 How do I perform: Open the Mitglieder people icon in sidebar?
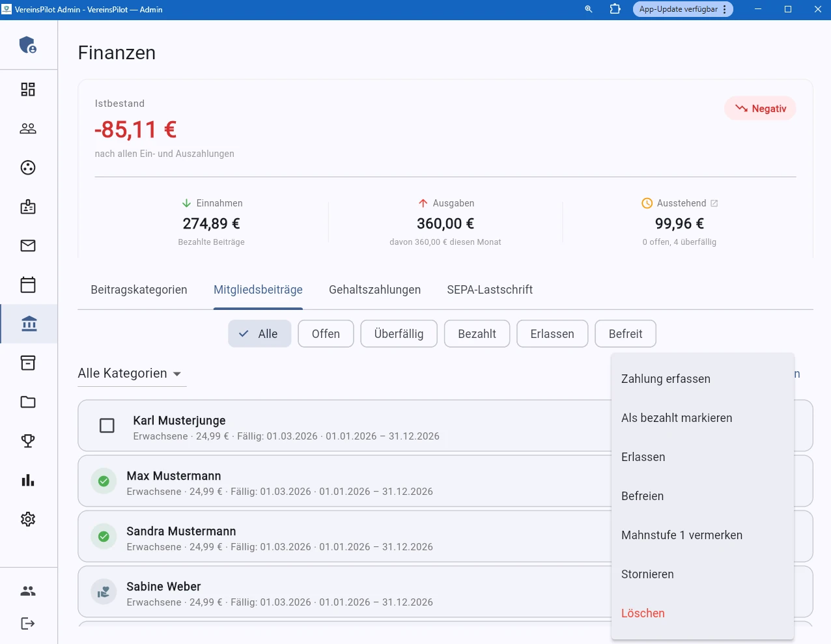(x=28, y=128)
